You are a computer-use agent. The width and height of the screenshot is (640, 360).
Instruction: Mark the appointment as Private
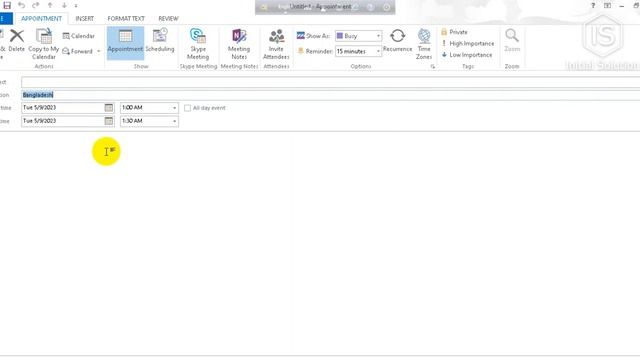point(454,32)
